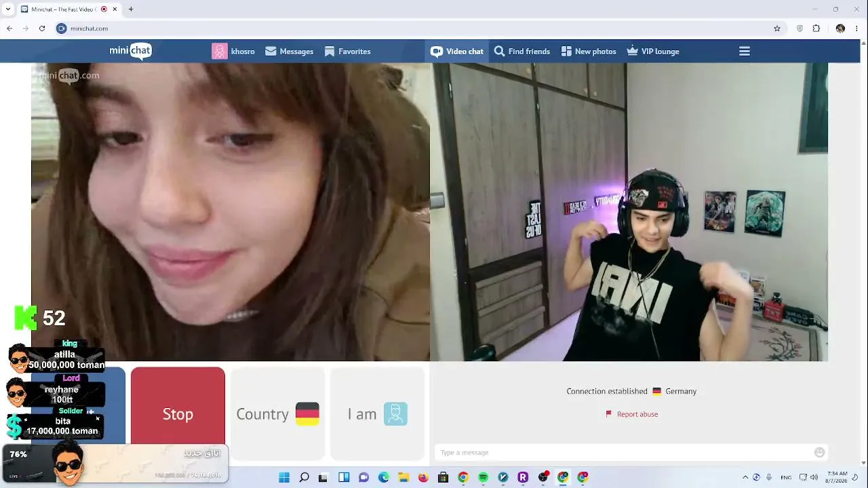Viewport: 868px width, 488px height.
Task: Open the Chrome profile avatar
Action: 840,28
